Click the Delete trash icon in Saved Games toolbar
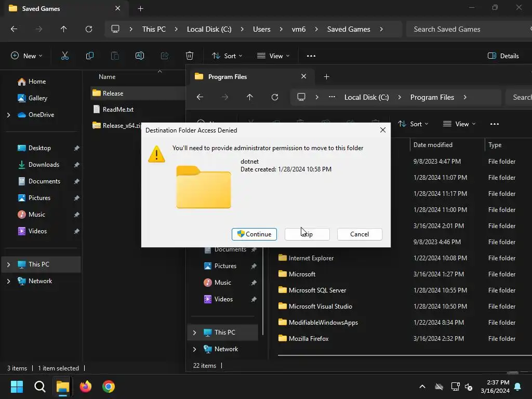The image size is (532, 399). [x=190, y=56]
